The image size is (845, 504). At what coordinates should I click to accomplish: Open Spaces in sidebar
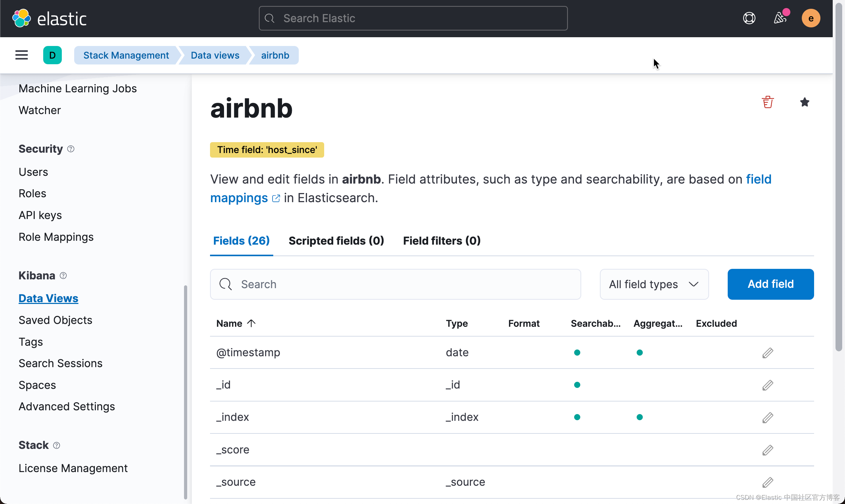click(x=37, y=385)
